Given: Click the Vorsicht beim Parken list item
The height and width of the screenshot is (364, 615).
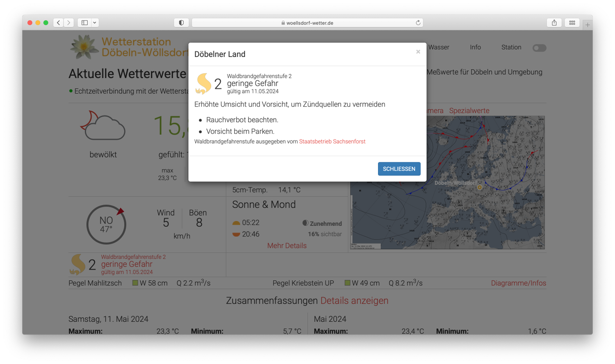Looking at the screenshot, I should coord(240,131).
